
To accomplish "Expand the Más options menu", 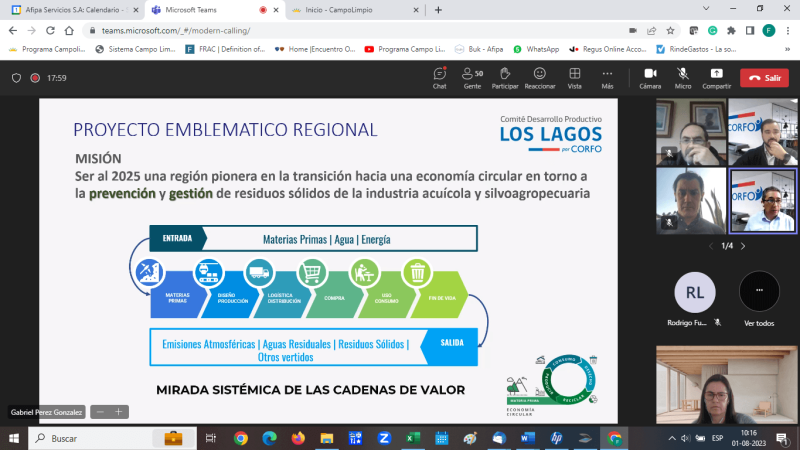I will 607,76.
